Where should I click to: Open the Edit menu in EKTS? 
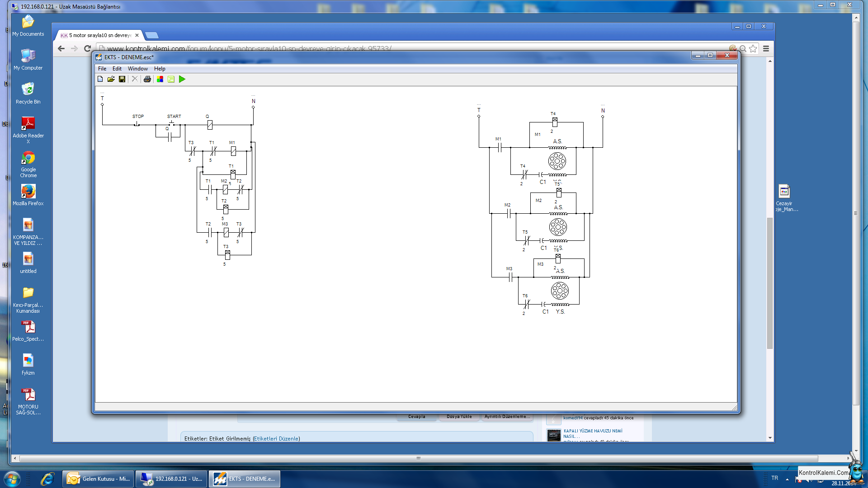pos(117,69)
